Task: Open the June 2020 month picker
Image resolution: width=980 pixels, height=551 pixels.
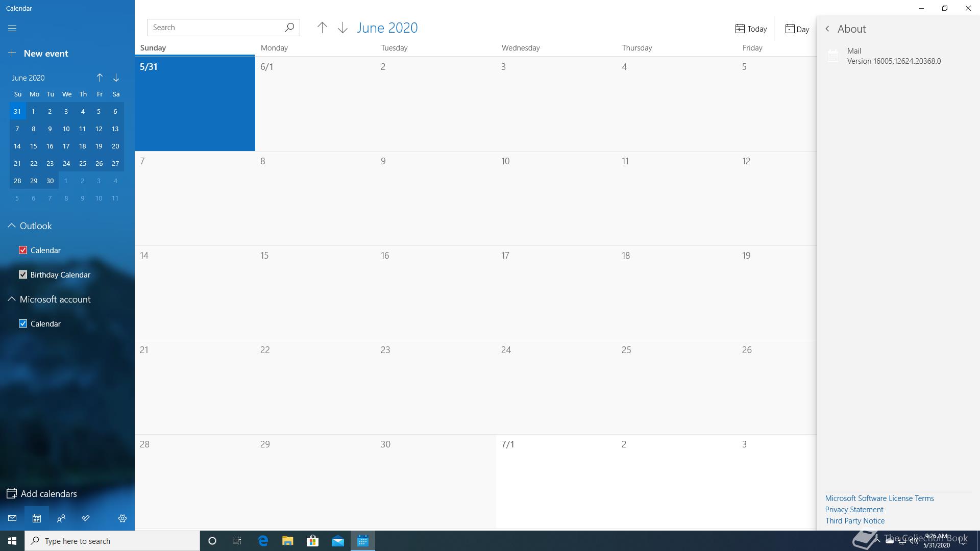Action: 387,28
